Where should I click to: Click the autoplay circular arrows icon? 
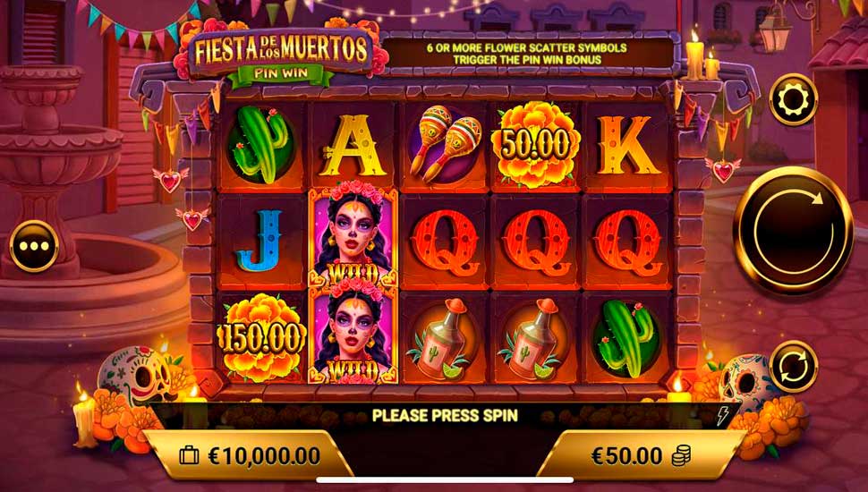coord(793,367)
